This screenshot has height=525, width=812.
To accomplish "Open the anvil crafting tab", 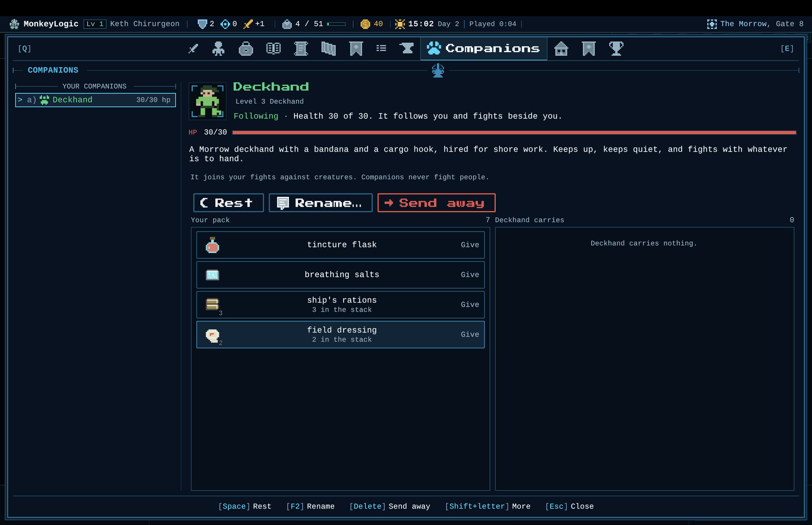I will pyautogui.click(x=406, y=49).
